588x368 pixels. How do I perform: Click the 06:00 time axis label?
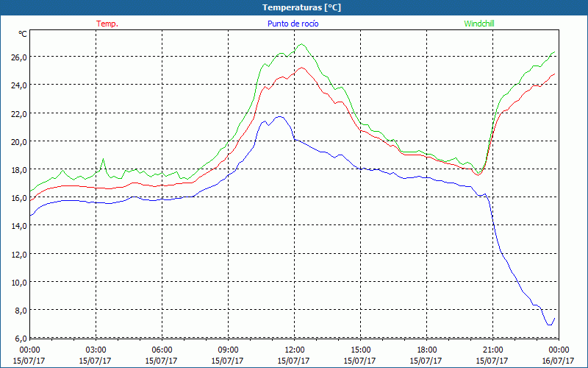[162, 350]
